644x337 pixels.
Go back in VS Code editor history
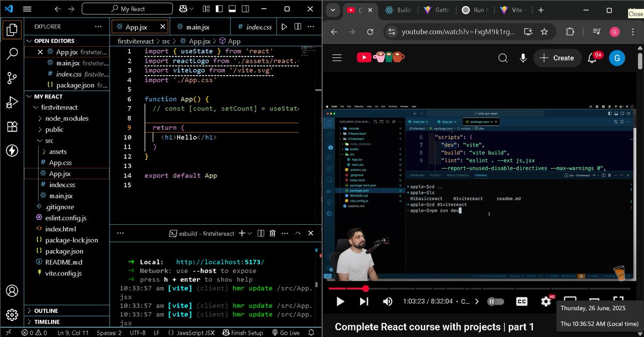click(x=57, y=9)
